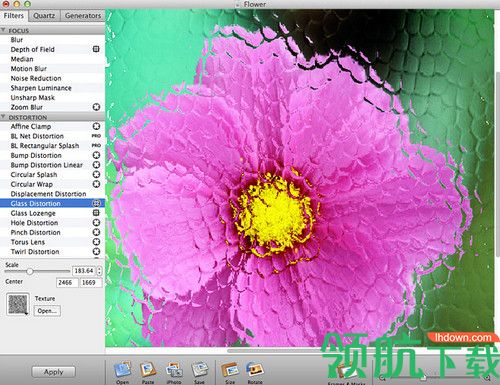Select the Zoom Blur filter
The width and height of the screenshot is (500, 385).
click(52, 107)
